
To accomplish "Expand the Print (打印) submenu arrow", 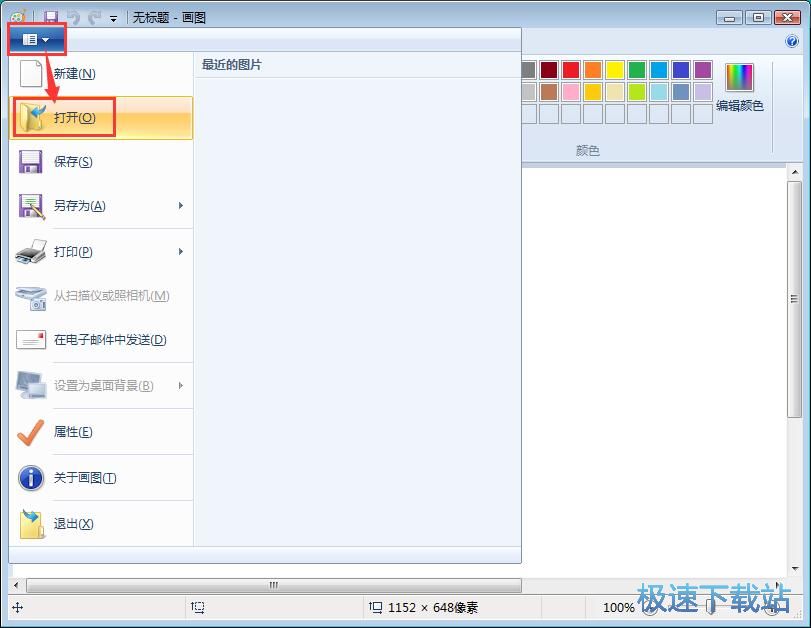I will tap(181, 251).
